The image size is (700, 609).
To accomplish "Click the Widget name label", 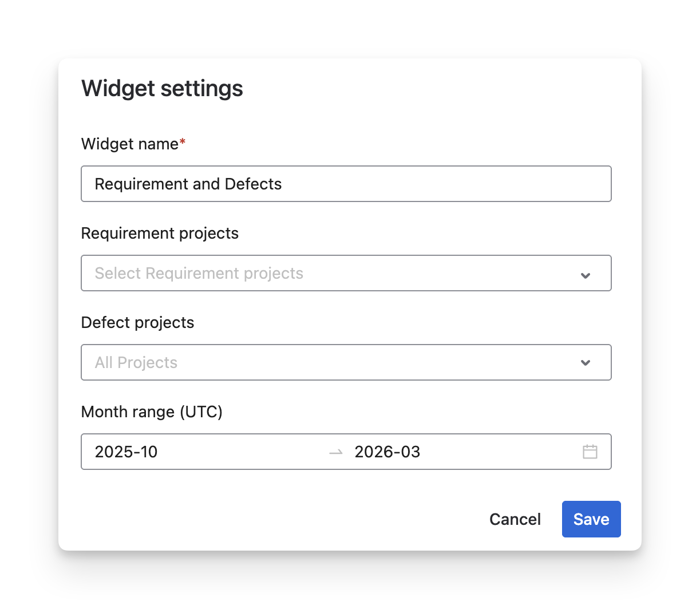I will 130,144.
